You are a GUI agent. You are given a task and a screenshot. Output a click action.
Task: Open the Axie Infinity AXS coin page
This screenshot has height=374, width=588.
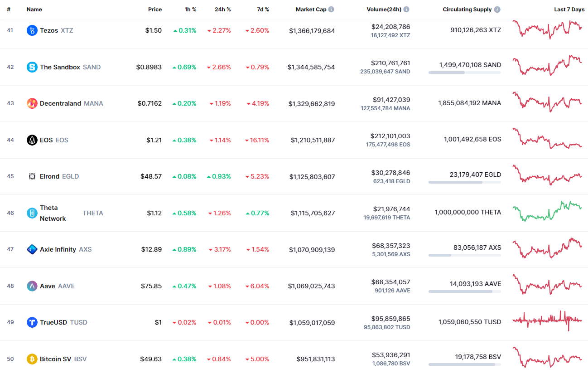[x=59, y=249]
